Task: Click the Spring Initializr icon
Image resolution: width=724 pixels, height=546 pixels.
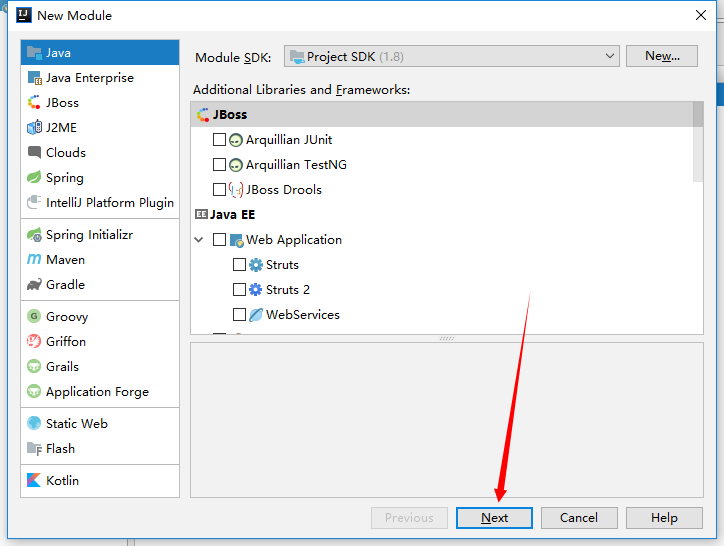Action: tap(34, 235)
